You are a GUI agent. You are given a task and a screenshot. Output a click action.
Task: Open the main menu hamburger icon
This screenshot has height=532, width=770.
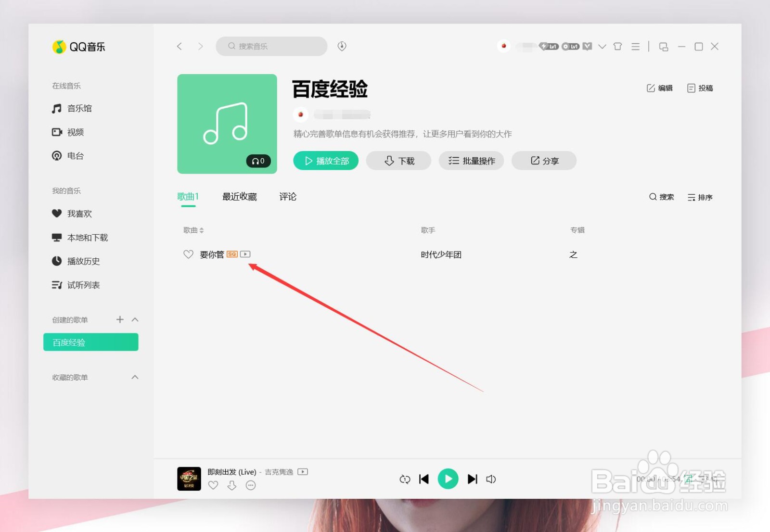point(636,46)
